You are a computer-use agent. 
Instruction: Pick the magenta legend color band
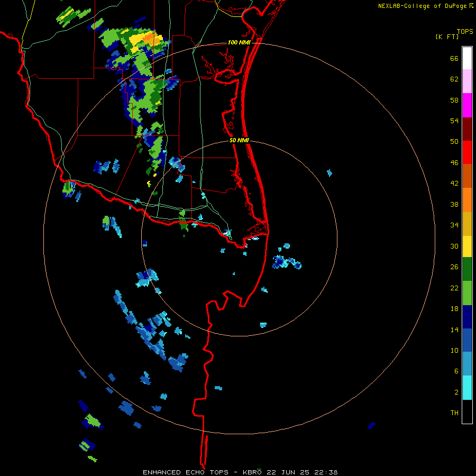467,105
